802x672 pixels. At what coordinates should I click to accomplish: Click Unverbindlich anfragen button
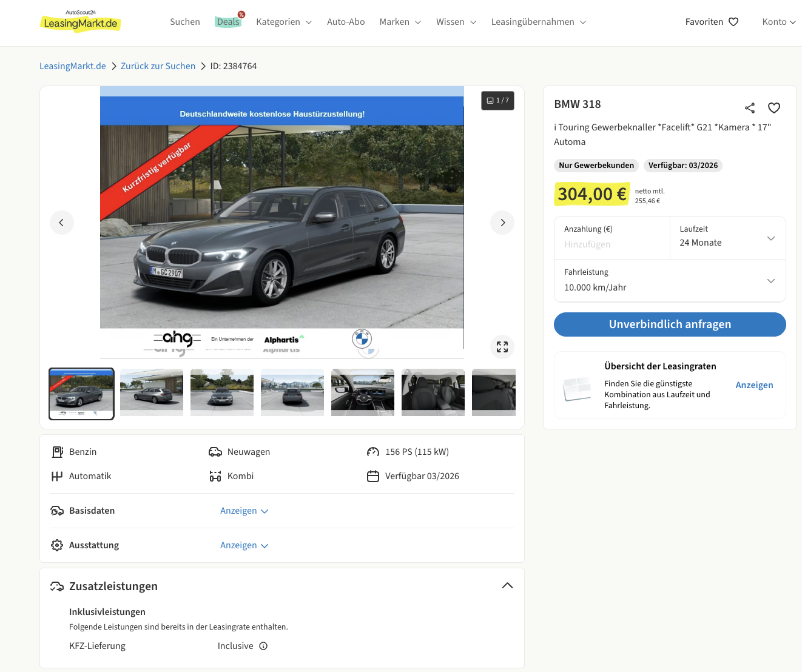point(670,324)
